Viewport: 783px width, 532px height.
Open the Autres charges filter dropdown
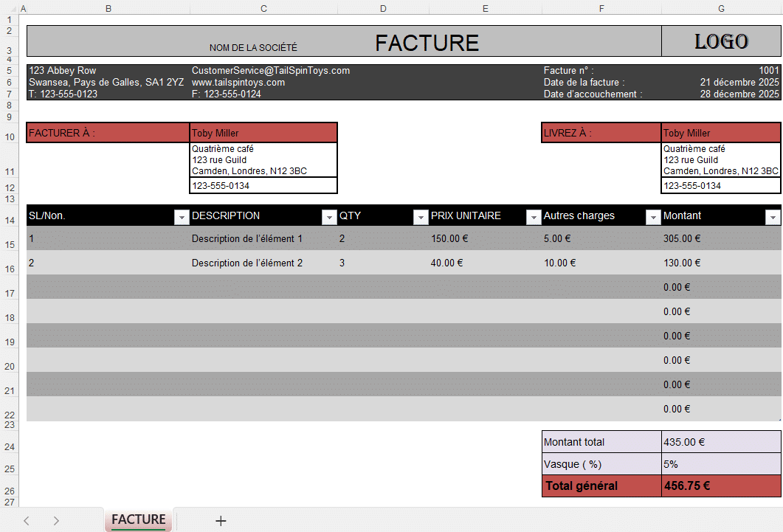pos(653,216)
